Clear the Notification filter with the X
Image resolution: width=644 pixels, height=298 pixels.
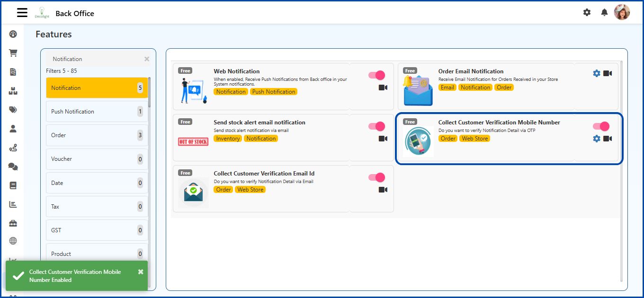(x=146, y=59)
